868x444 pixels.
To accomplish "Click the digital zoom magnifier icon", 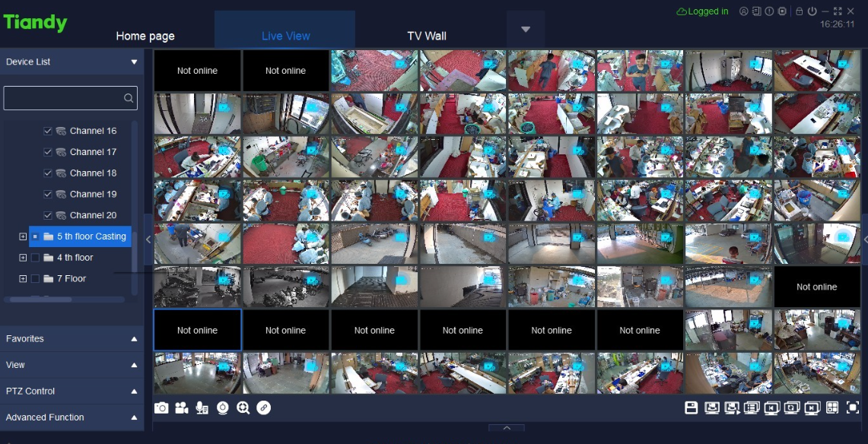I will coord(243,408).
